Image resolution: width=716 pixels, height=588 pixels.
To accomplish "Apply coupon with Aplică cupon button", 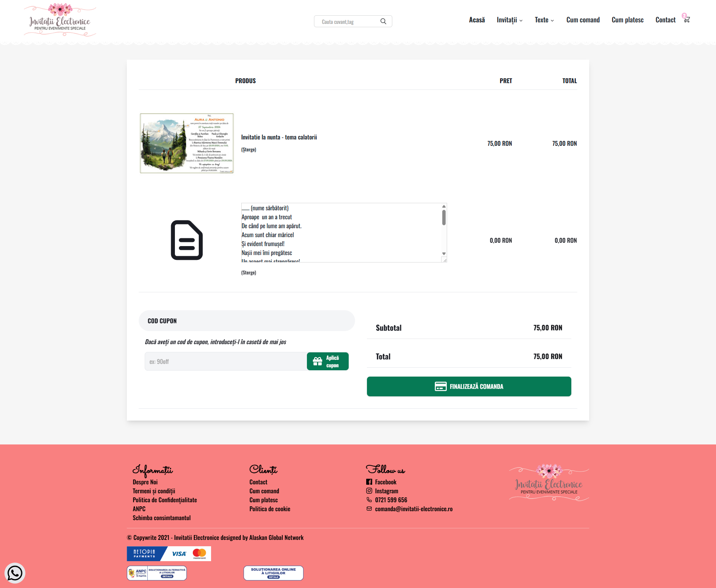I will click(327, 361).
